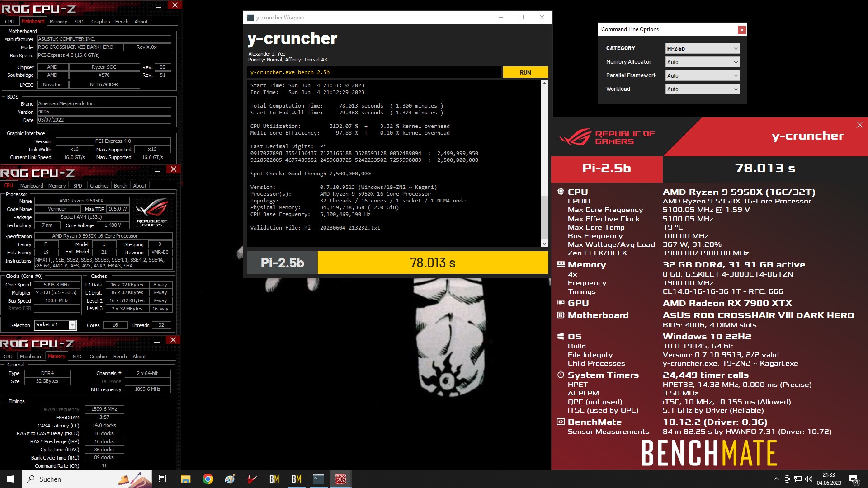Close the BenchMate y-cruncher result panel
This screenshot has width=868, height=488.
pos(859,125)
